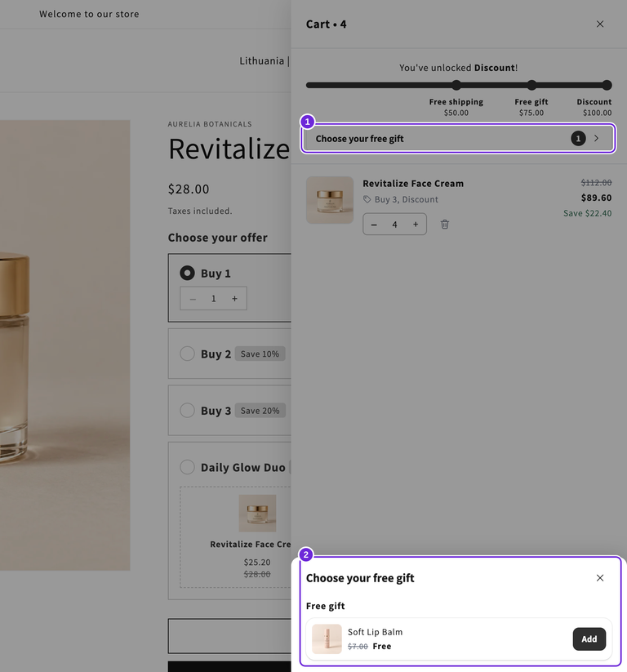Select the Buy 1 offer radio button
The width and height of the screenshot is (627, 672).
click(187, 273)
